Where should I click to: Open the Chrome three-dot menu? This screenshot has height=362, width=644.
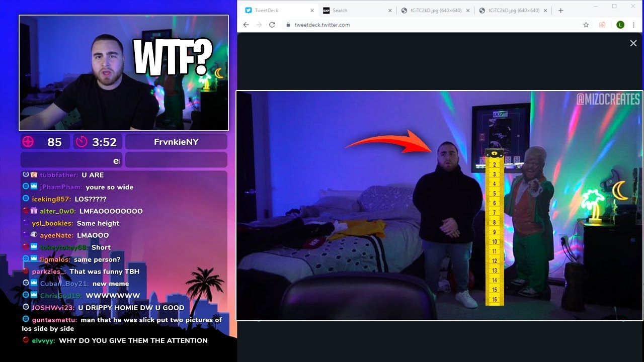coord(633,25)
